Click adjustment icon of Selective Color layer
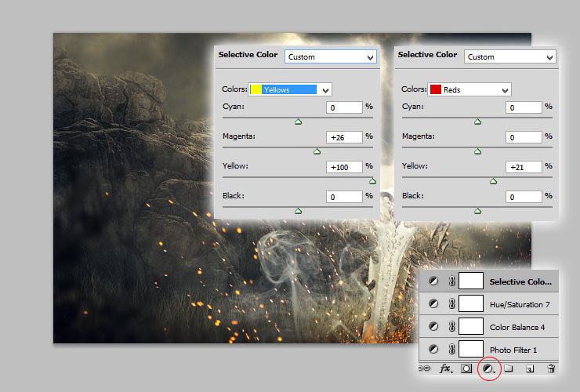580x392 pixels. coord(433,281)
